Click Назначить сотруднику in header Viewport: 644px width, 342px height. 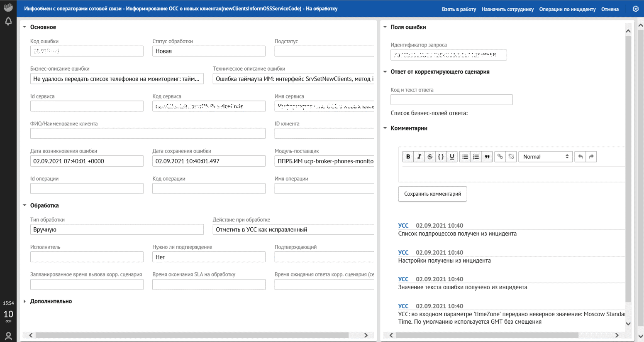pos(507,9)
